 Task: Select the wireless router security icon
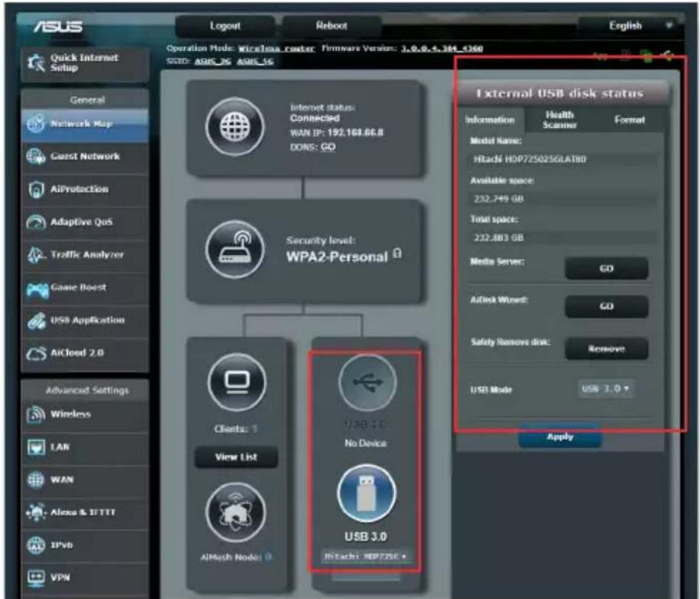(235, 249)
